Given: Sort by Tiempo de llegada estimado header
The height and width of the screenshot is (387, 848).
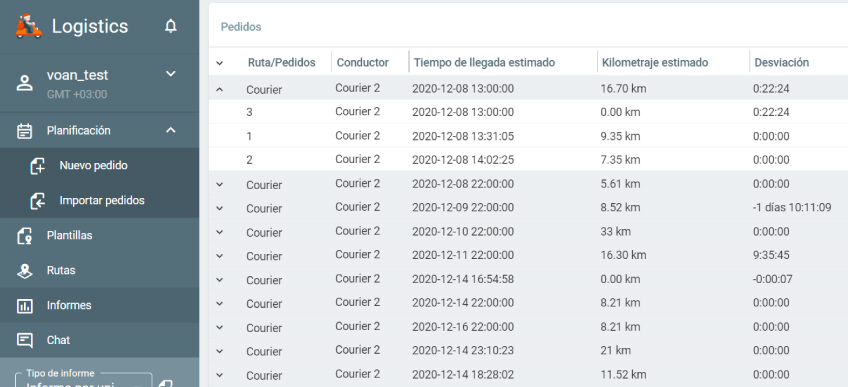Looking at the screenshot, I should 484,62.
